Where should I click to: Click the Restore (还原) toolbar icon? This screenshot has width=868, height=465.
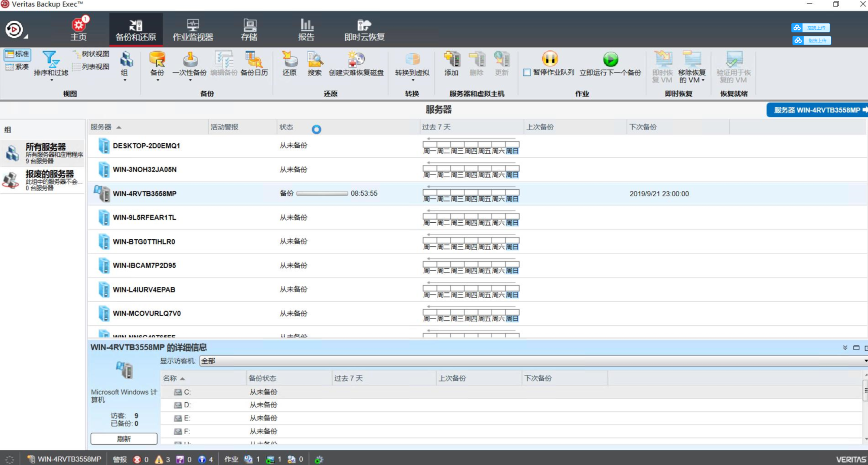[290, 64]
